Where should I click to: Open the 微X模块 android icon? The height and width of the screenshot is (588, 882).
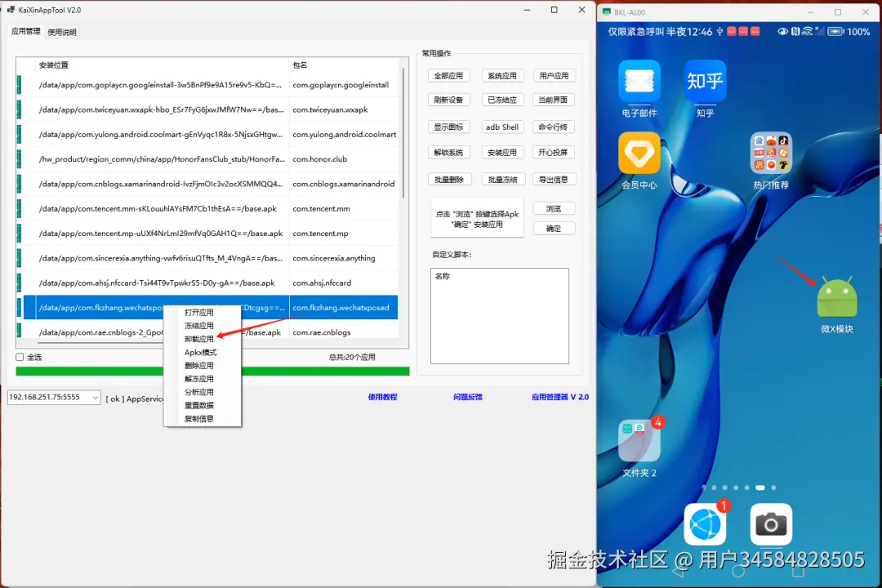(836, 297)
